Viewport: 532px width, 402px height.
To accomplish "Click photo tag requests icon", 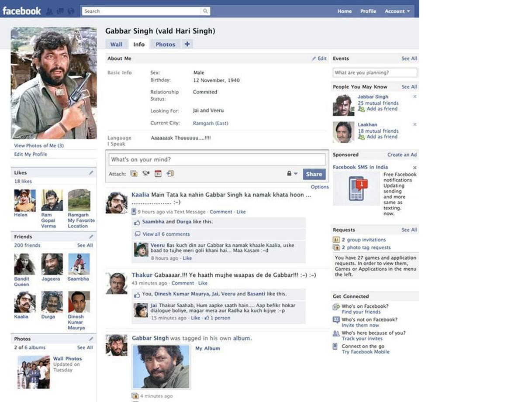I will (336, 247).
